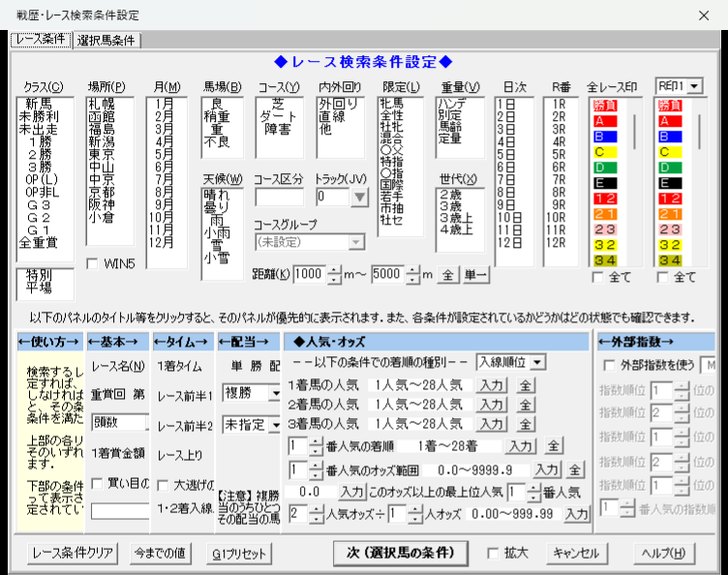Click 入力 for 3着馬の人気
This screenshot has height=575, width=728.
[x=492, y=424]
